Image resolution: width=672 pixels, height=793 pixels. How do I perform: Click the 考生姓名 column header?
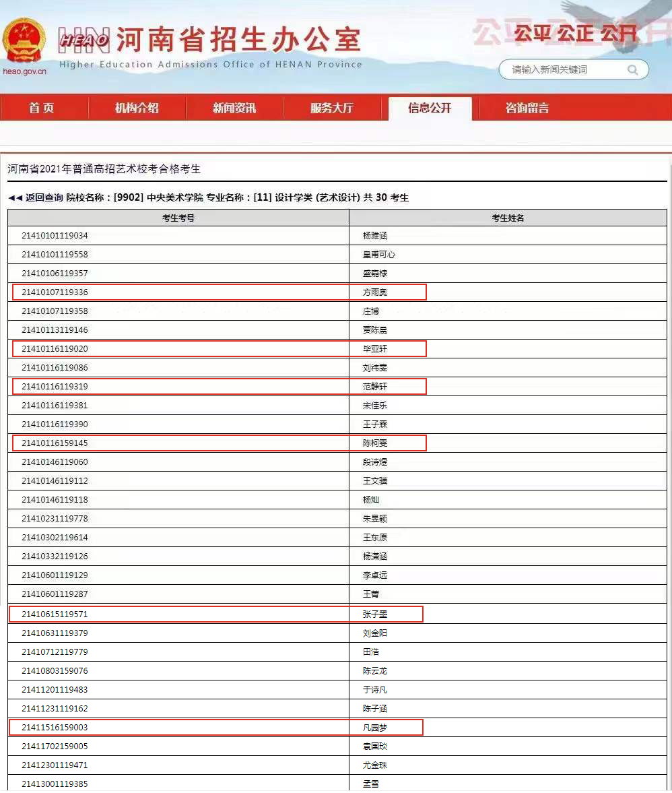(508, 218)
